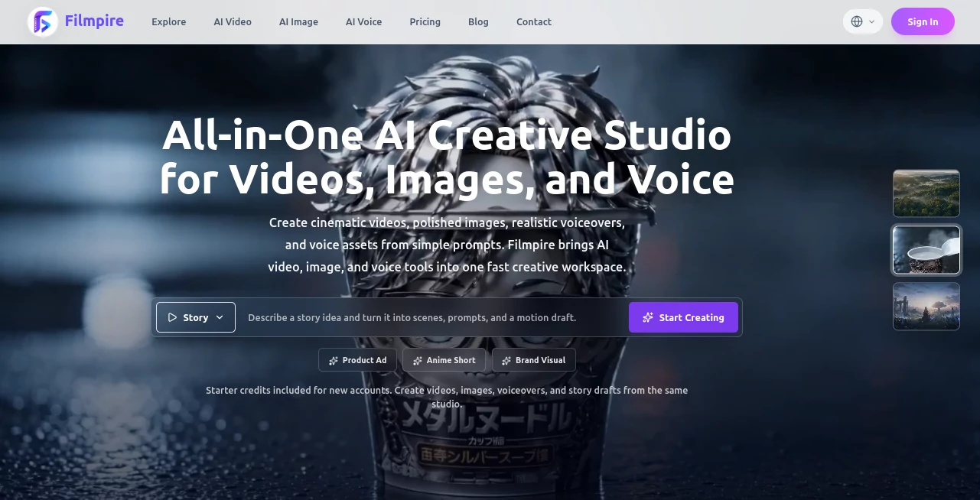Click the Start Creating button
Viewport: 980px width, 500px height.
pyautogui.click(x=683, y=317)
